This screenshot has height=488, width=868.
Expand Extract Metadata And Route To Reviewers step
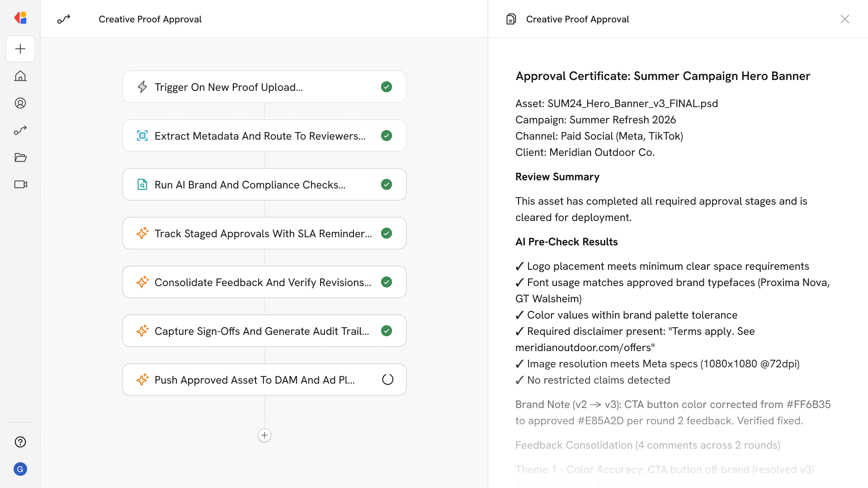260,136
